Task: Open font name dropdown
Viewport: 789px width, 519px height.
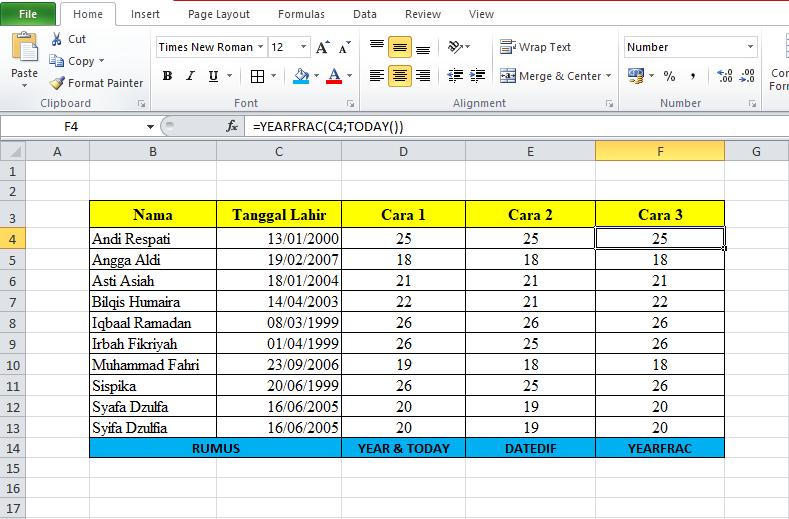Action: pyautogui.click(x=261, y=47)
